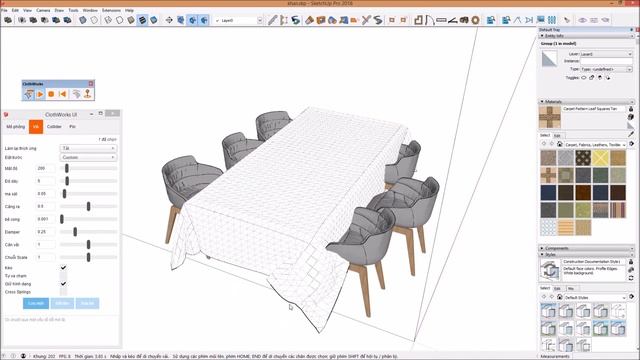
Task: Click the rightmost light-blue button below Cross Springs
Action: [x=87, y=303]
